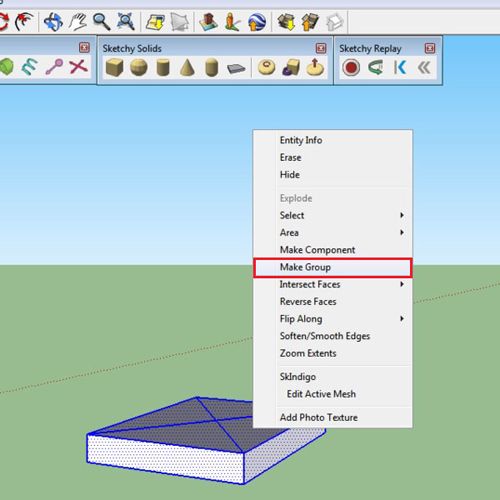The image size is (500, 500).
Task: Select the Pan hand tool
Action: 78,22
